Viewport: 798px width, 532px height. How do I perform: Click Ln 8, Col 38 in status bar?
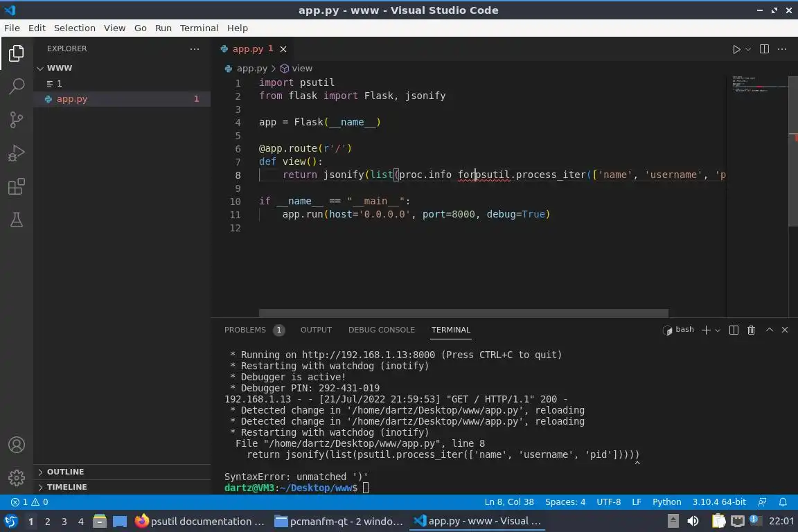(509, 502)
